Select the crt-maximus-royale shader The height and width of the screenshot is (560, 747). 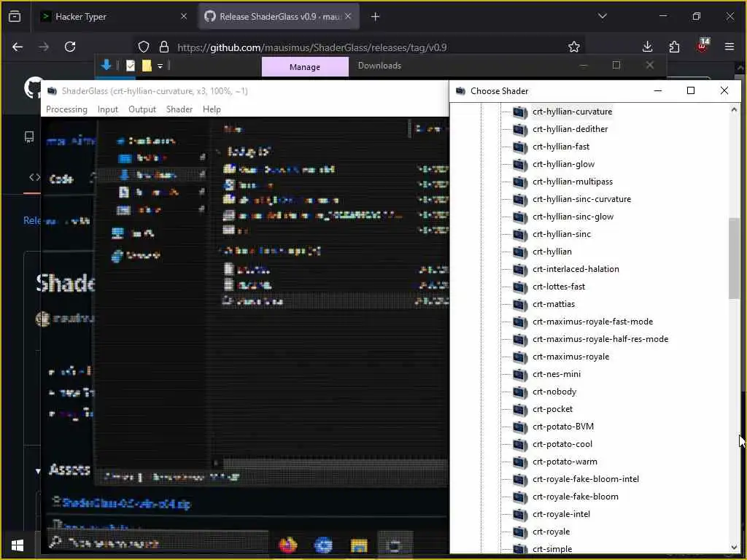pyautogui.click(x=570, y=357)
